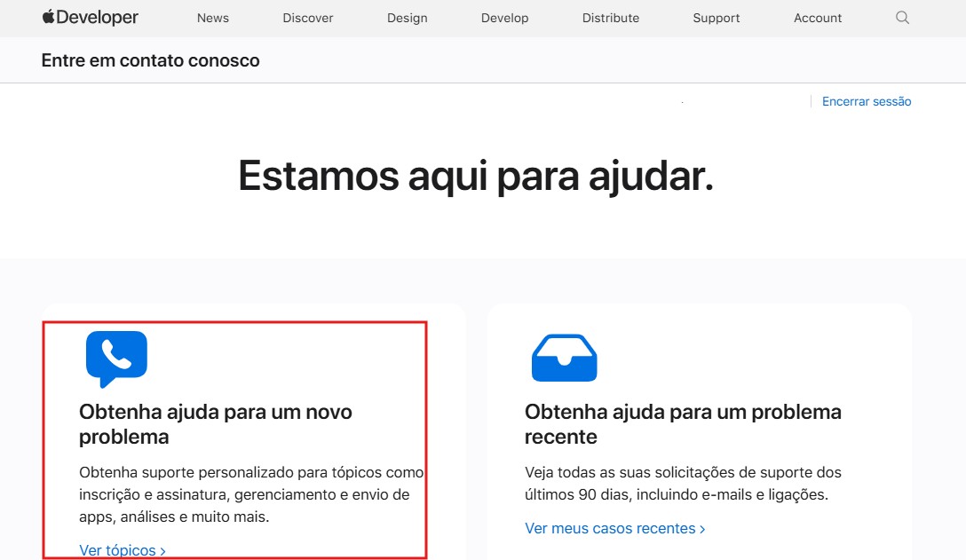
Task: Click the description about 'suporte personalizado'
Action: pos(250,494)
